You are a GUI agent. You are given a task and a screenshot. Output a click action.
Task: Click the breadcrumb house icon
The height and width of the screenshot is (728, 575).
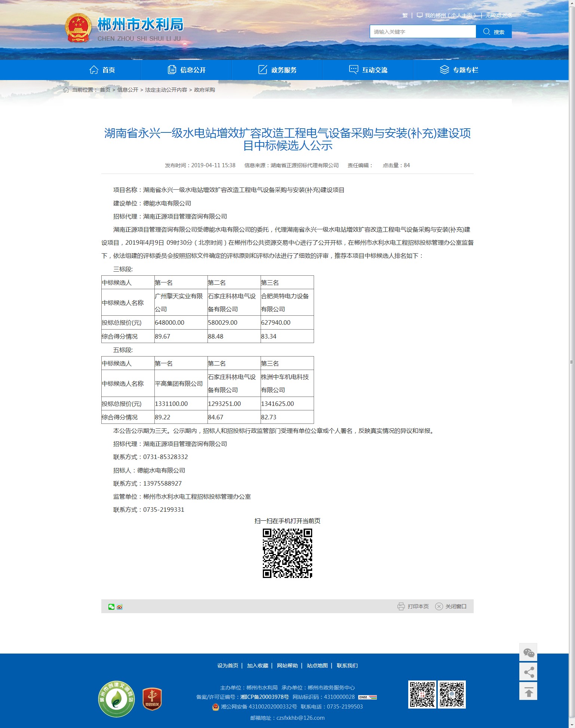tap(66, 90)
